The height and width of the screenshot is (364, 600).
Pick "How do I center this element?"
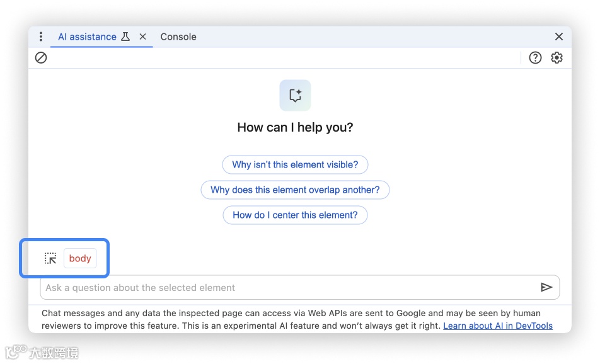pos(295,215)
